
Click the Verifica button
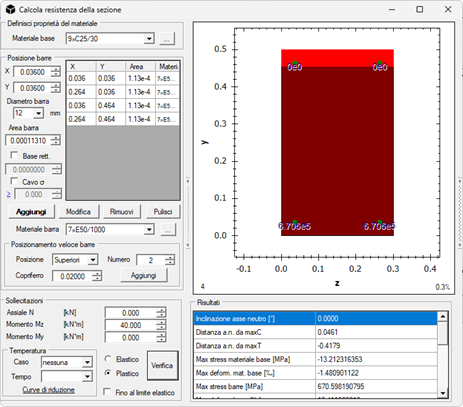coord(163,366)
